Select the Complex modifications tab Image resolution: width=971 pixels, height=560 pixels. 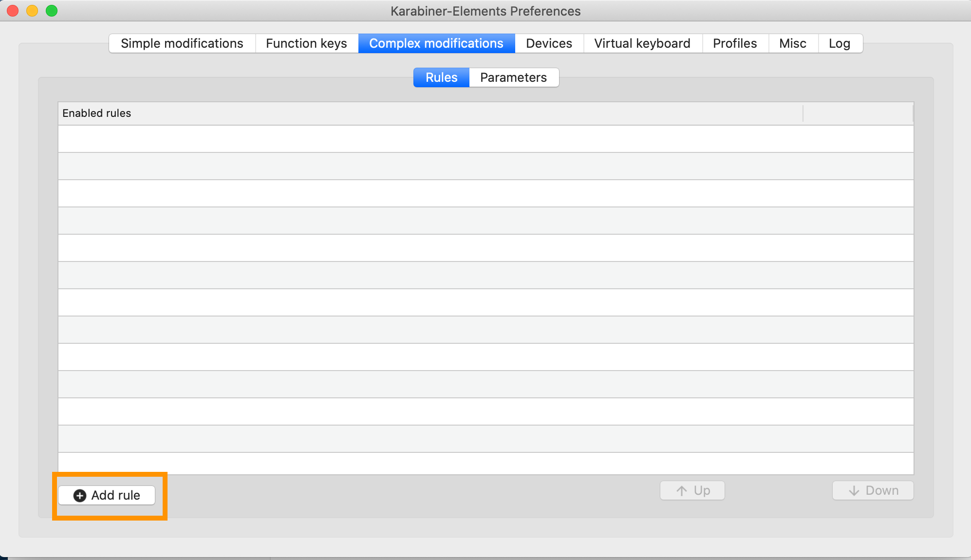pos(436,43)
